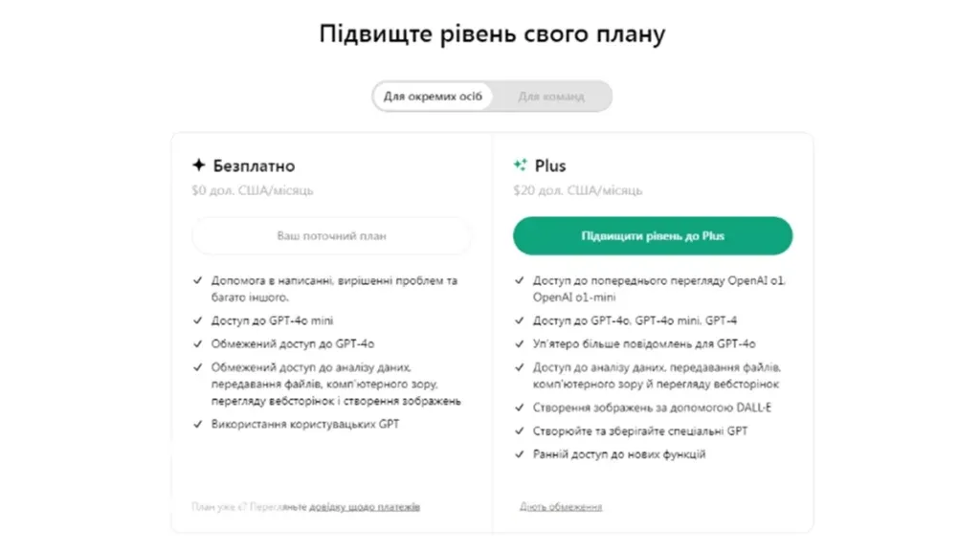Click the checkmark beside Створення зображень за допомогою DALL-E

coord(518,407)
